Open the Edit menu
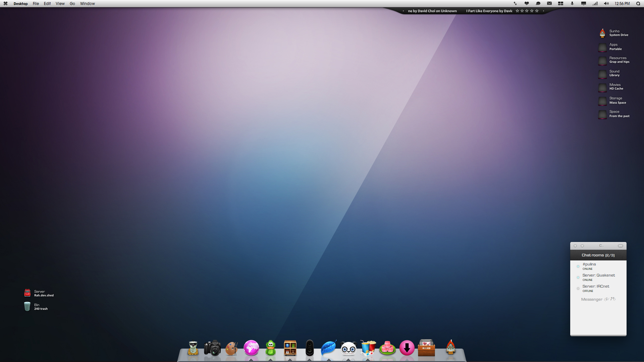This screenshot has width=644, height=362. coord(47,4)
